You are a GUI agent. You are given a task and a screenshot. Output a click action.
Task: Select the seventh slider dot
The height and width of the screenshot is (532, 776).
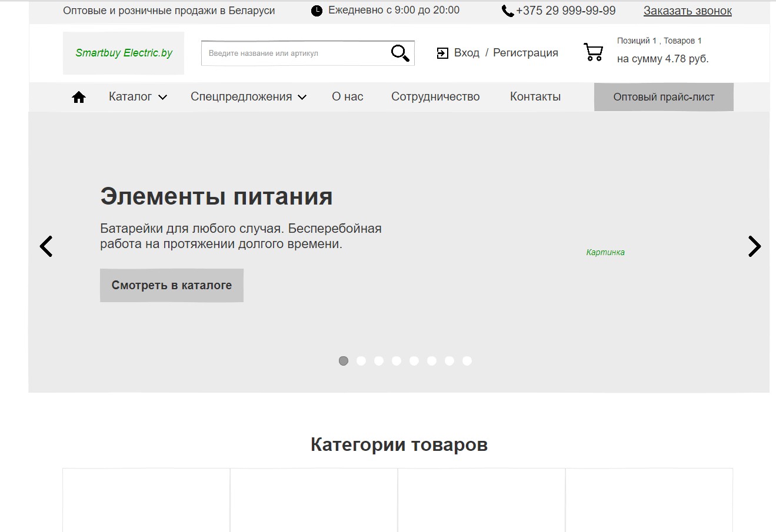[449, 361]
